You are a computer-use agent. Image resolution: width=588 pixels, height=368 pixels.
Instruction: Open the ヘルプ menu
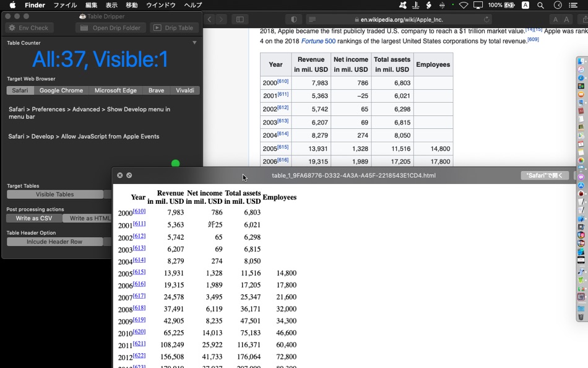[193, 5]
